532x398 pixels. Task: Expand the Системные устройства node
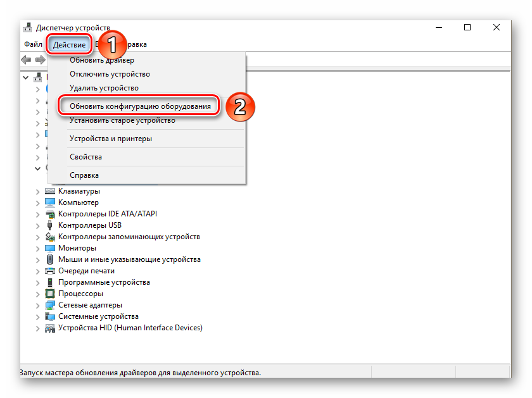[38, 316]
